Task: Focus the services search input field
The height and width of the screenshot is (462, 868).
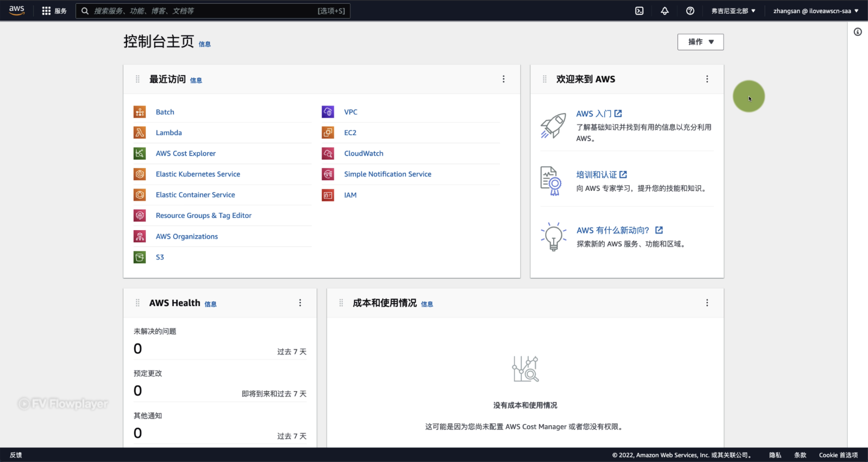Action: point(213,11)
